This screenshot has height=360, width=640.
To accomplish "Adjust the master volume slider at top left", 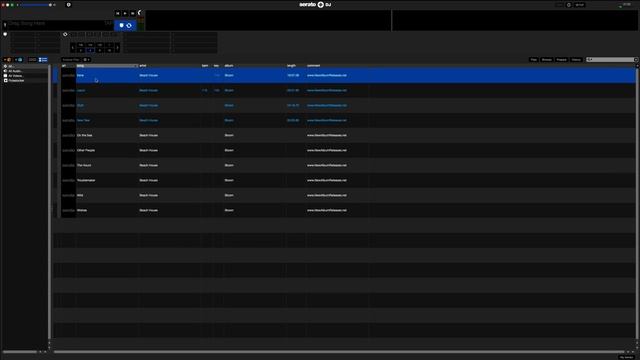I will coord(36,5).
